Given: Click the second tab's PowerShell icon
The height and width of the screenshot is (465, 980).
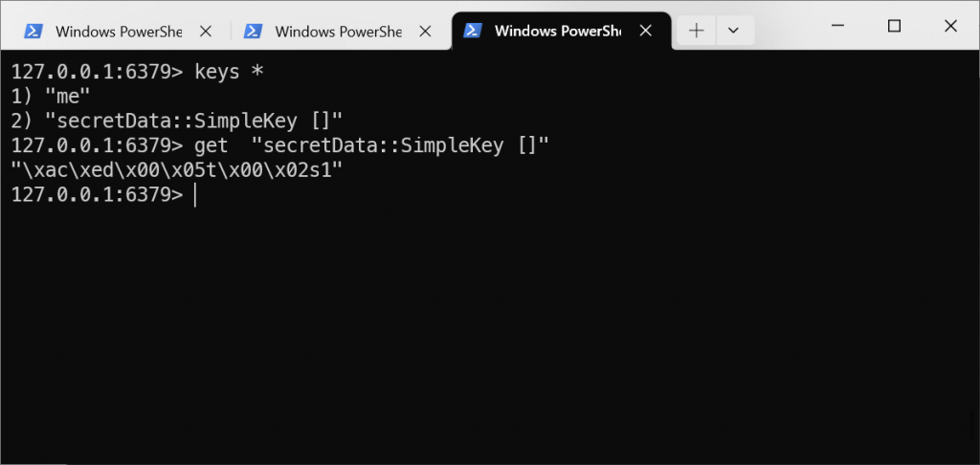Looking at the screenshot, I should coord(253,32).
